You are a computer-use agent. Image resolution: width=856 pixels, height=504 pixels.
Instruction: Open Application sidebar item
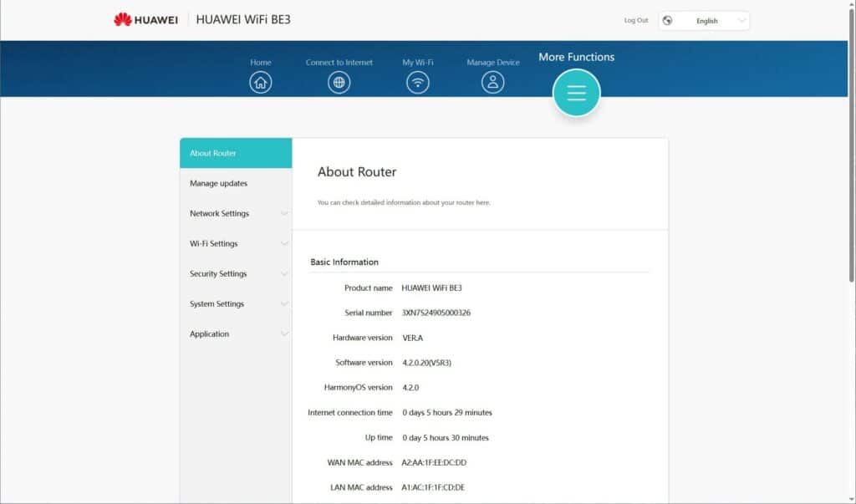click(x=236, y=333)
